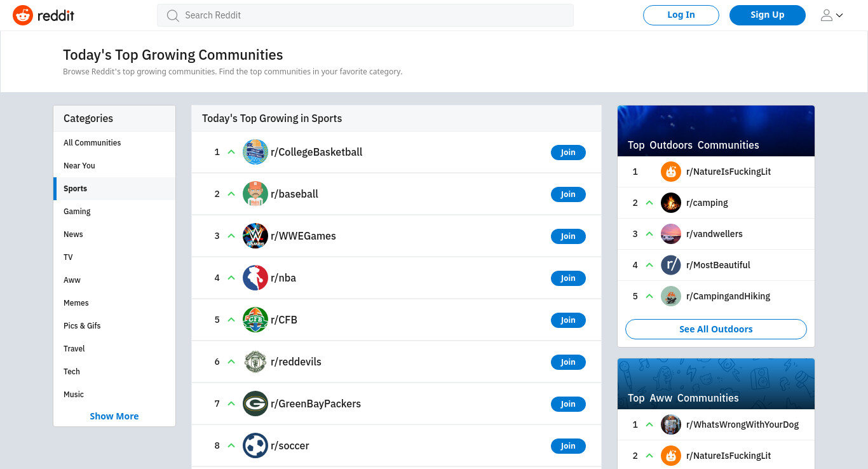
Task: Click the r/CampingandHiking community icon
Action: pyautogui.click(x=671, y=296)
